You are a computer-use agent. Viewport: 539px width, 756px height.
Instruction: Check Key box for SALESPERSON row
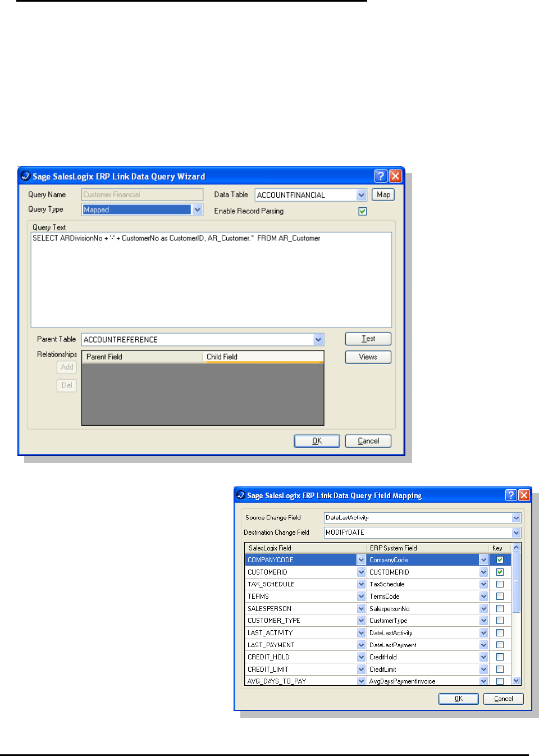click(x=500, y=608)
